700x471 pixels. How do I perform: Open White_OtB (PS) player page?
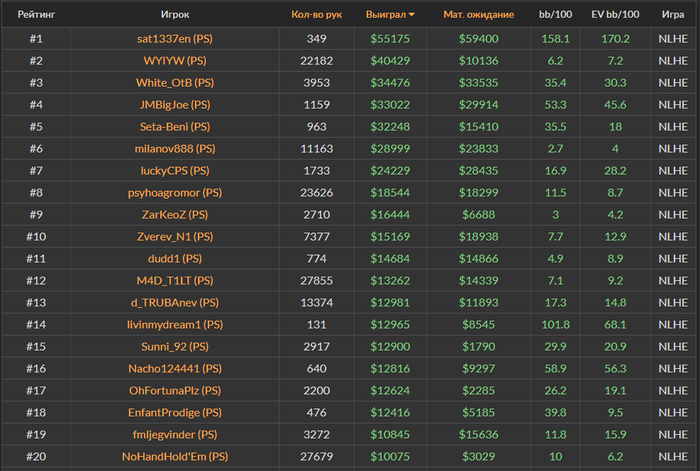[175, 83]
